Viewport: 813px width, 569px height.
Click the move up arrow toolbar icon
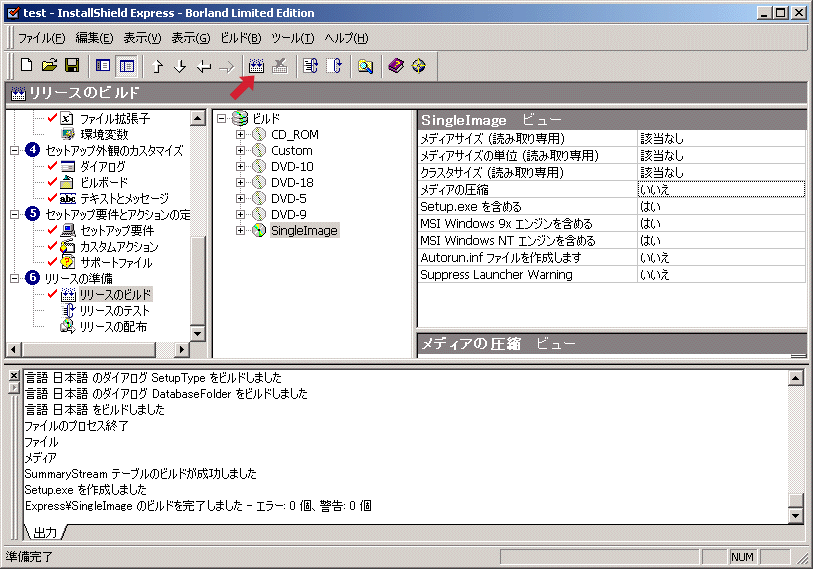click(158, 66)
